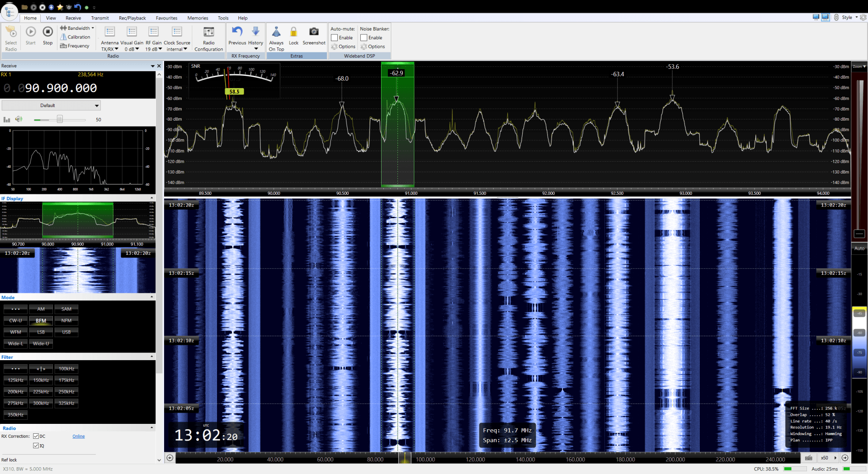Open Radio Configuration
868x474 pixels.
point(208,33)
